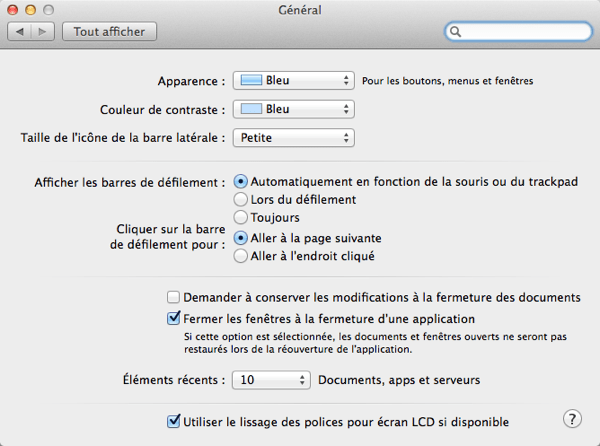Click the forward navigation arrow
The image size is (600, 446).
(x=43, y=31)
